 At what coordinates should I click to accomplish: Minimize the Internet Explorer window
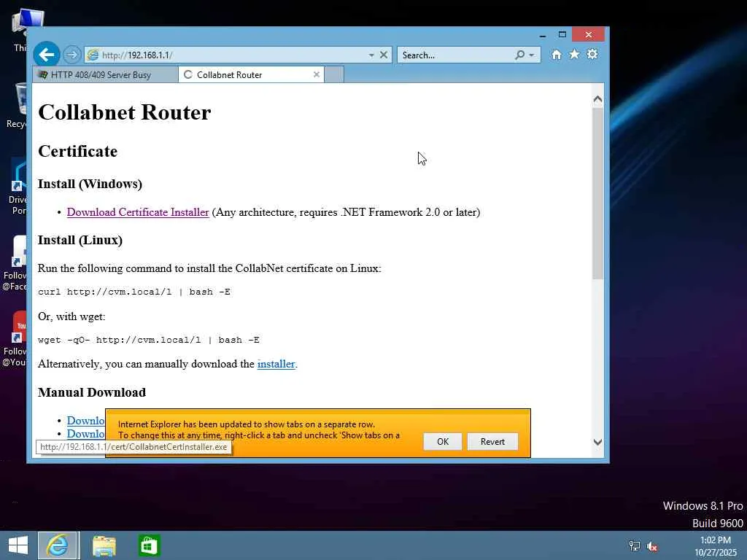[543, 35]
